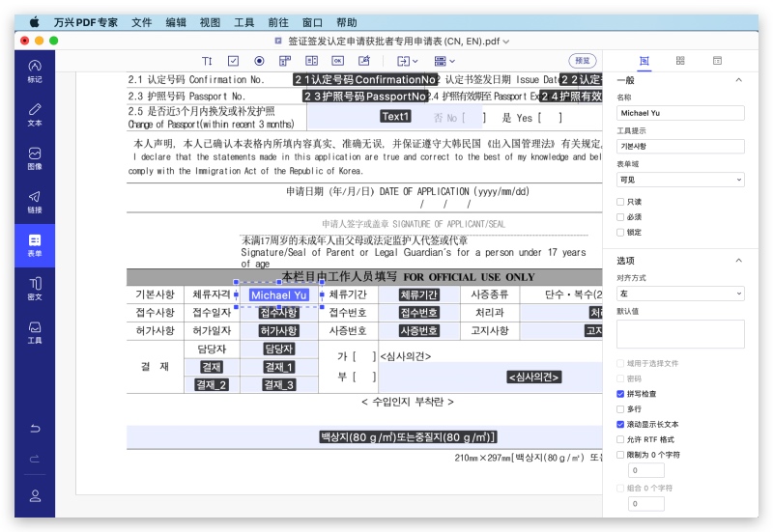773x532 pixels.
Task: Open the 对齐方式 alignment dropdown
Action: click(680, 294)
